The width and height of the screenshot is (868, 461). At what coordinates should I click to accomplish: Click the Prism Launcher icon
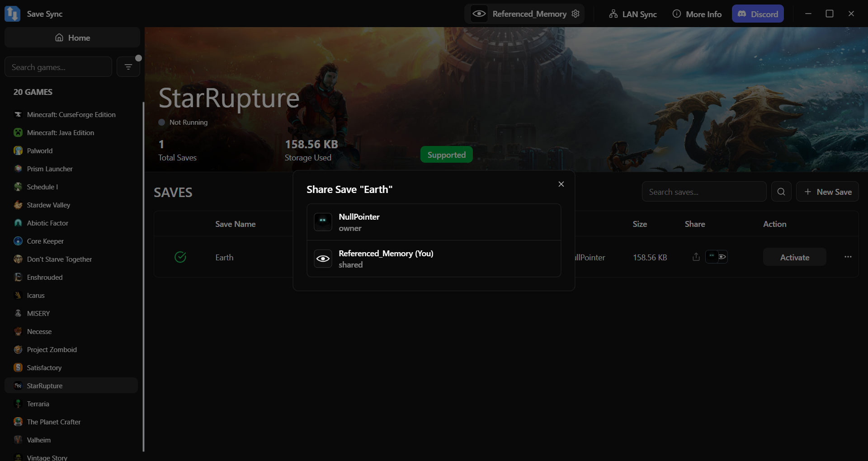(x=18, y=169)
